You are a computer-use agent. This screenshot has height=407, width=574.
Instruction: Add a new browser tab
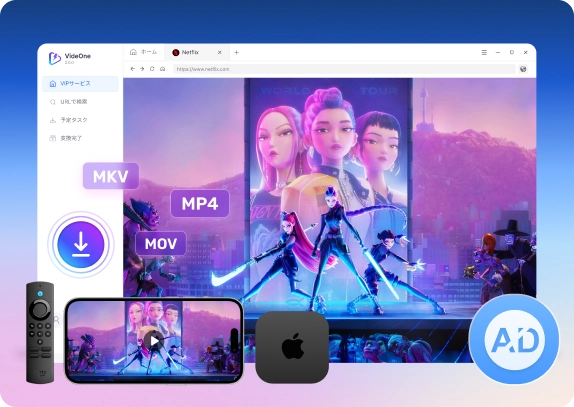[x=236, y=53]
